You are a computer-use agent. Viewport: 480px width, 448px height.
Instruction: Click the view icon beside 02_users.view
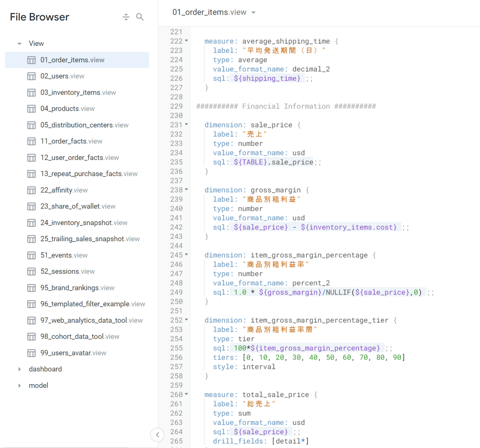coord(31,76)
